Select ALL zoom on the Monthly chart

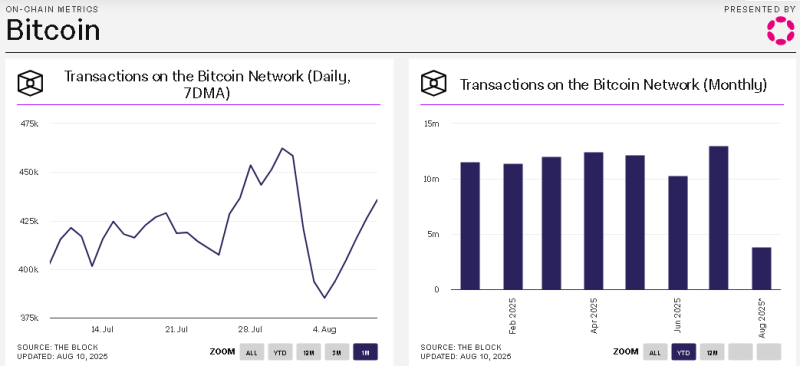tap(655, 352)
